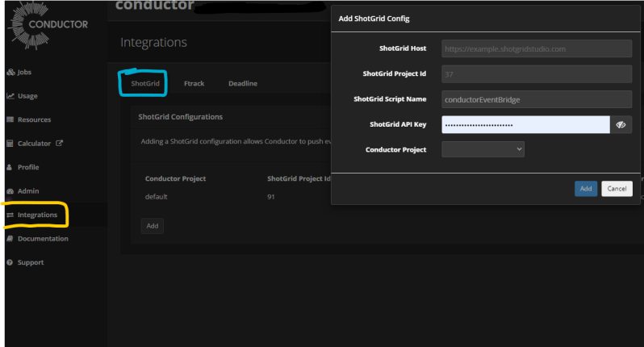
Task: Click the Usage chart icon
Action: 10,96
